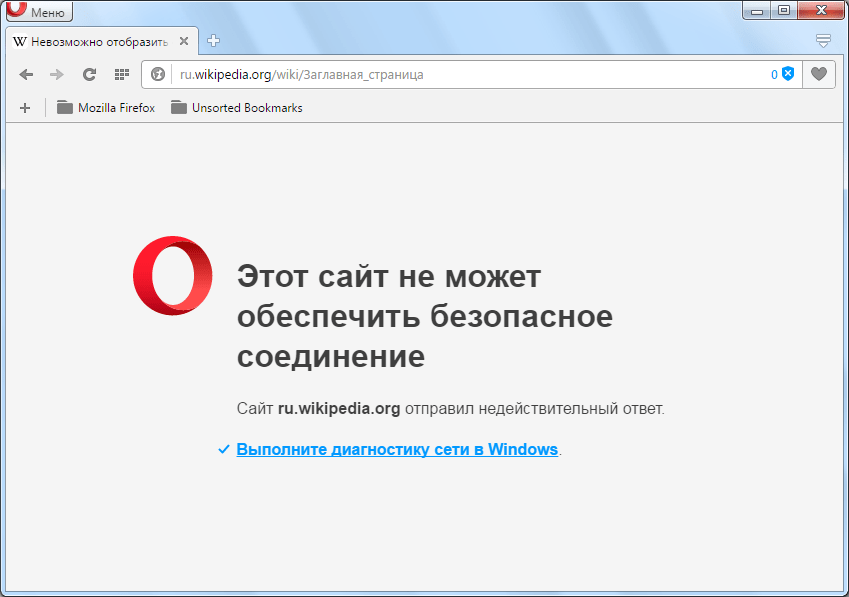849x597 pixels.
Task: Focus the ru.wikipedia.org address bar
Action: [x=450, y=74]
